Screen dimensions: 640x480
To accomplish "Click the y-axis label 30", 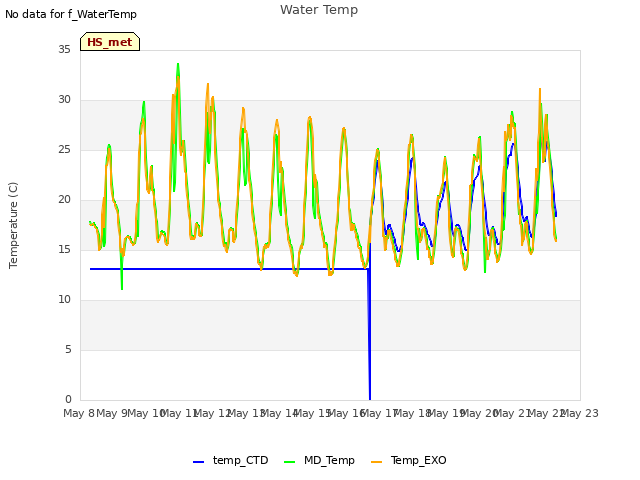I will pos(64,100).
